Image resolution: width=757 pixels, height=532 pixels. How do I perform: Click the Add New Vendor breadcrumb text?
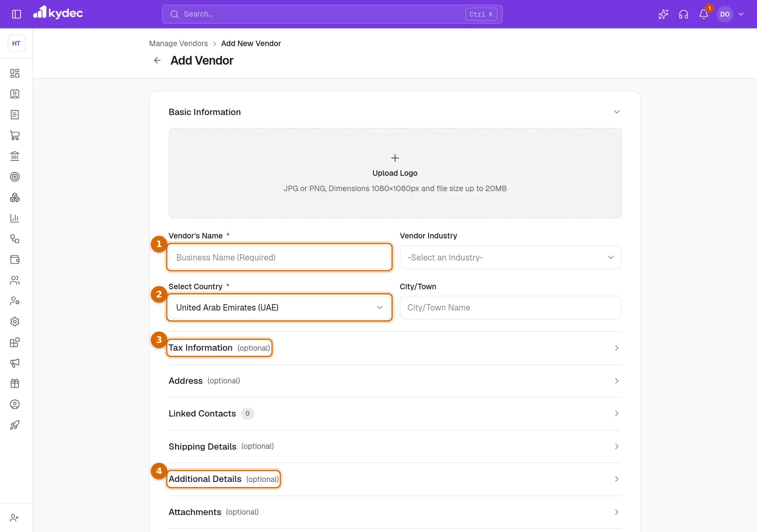point(251,43)
